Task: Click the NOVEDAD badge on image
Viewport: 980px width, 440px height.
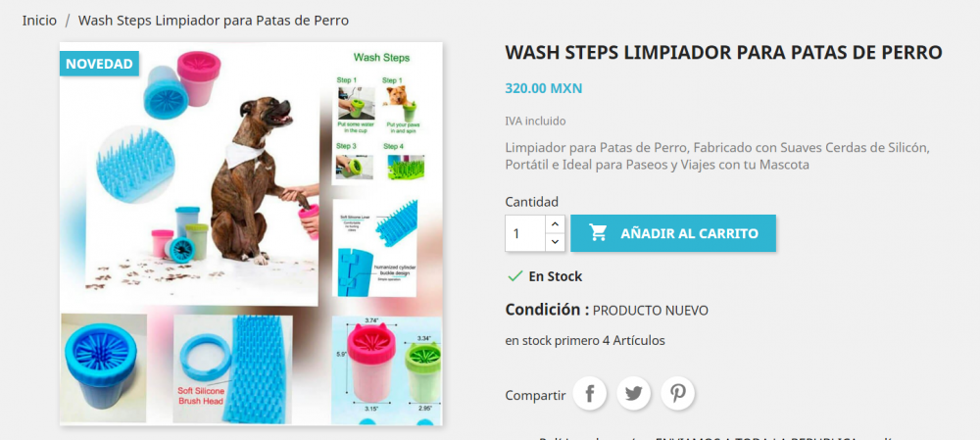Action: pos(99,64)
